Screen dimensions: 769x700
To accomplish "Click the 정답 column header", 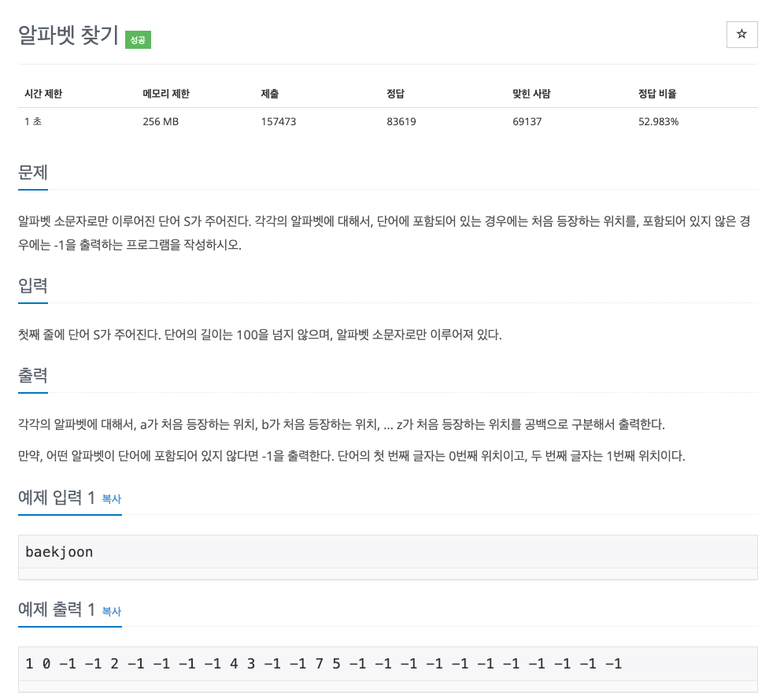I will [395, 94].
